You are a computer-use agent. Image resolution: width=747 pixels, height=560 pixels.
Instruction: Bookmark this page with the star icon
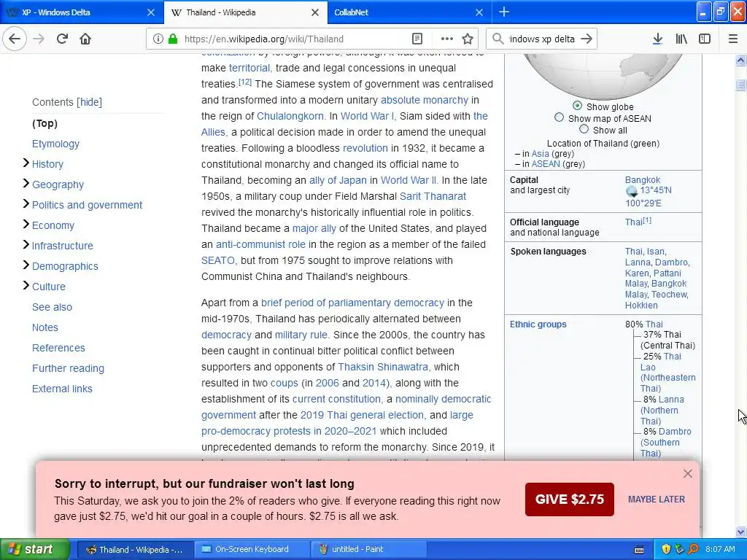coord(468,39)
